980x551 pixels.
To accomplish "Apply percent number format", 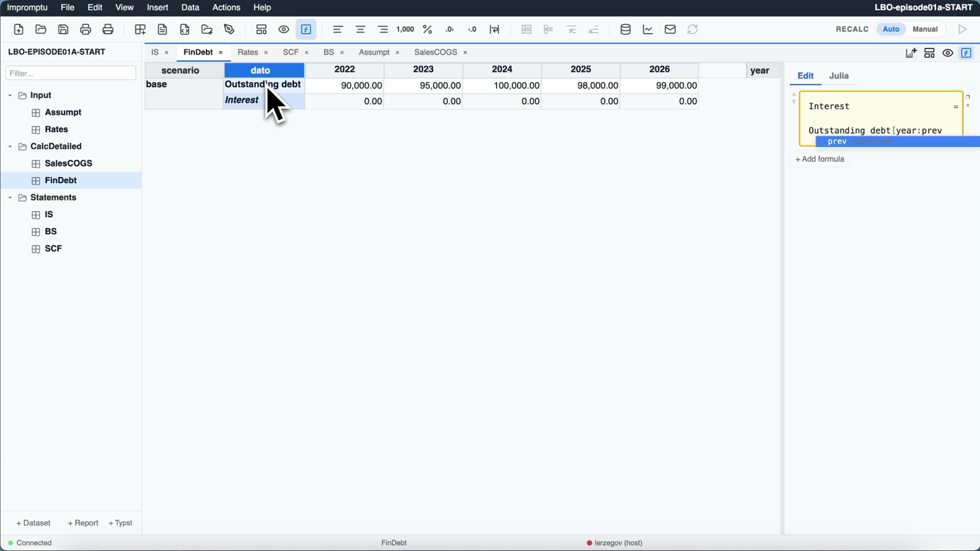I will [428, 29].
